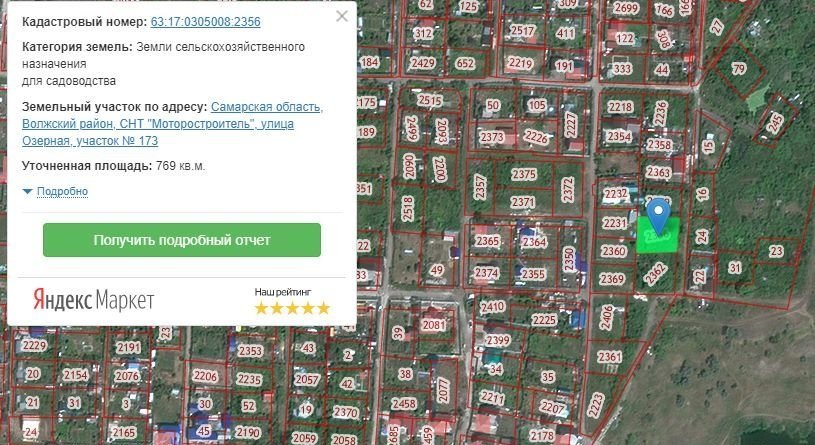Select parcel 2361 on the map
The width and height of the screenshot is (815, 445).
(609, 357)
